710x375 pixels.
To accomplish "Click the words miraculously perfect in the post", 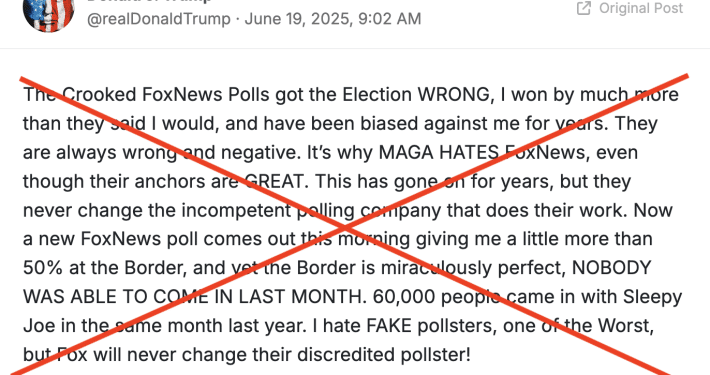I will pos(474,268).
